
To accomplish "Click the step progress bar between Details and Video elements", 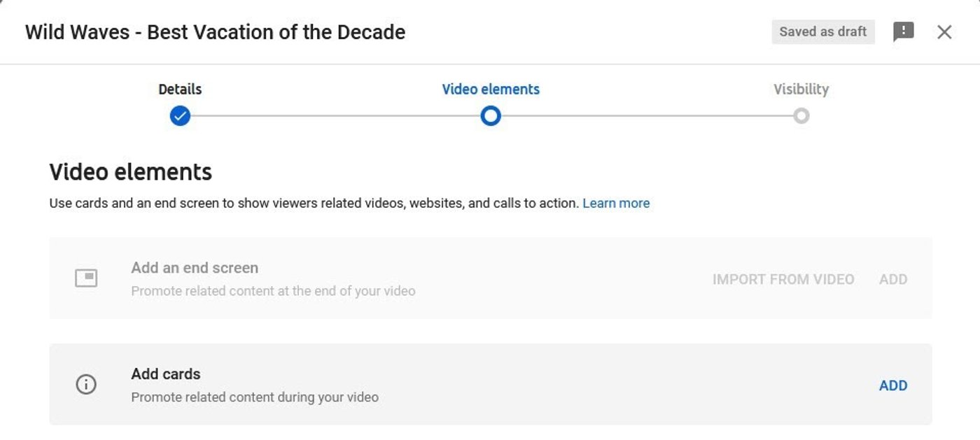I will [335, 115].
